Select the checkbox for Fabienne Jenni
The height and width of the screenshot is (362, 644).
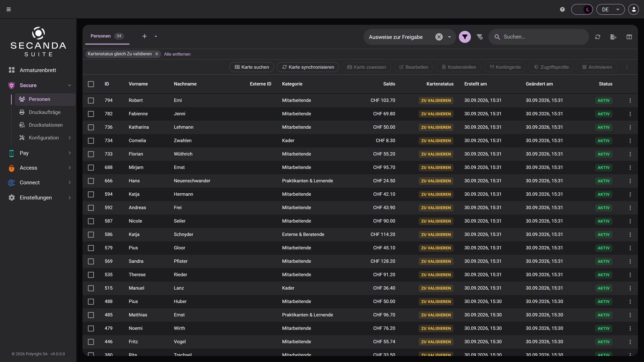pos(91,114)
